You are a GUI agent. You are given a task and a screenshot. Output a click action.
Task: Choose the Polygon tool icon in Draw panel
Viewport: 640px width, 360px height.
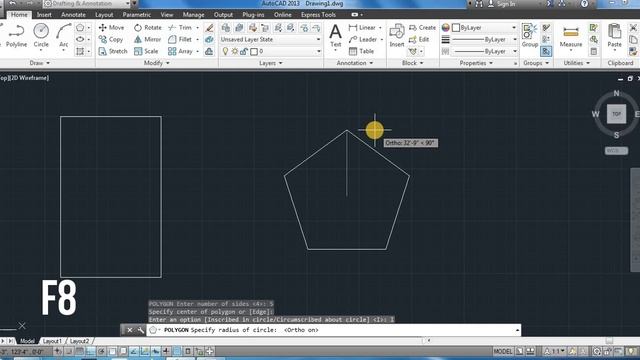(x=80, y=27)
